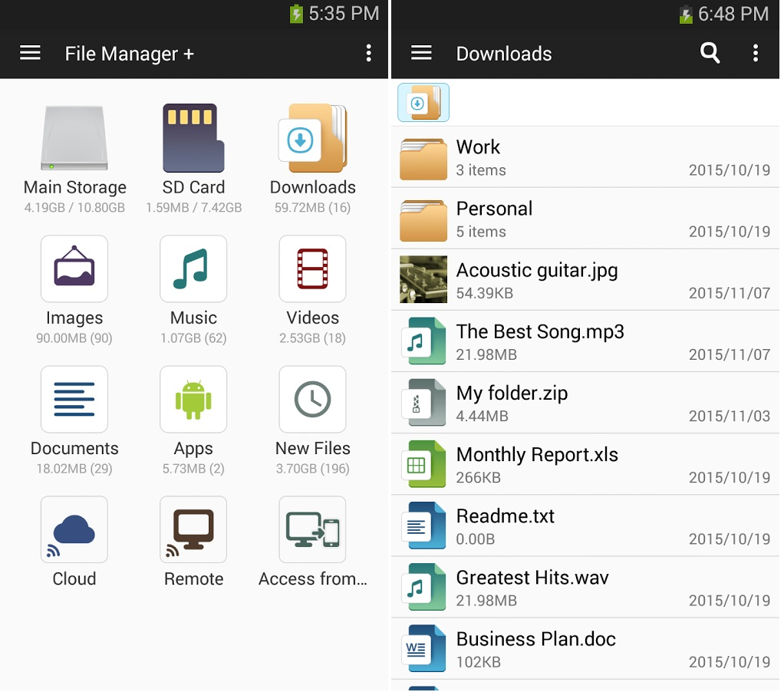Select the Work folder name
784x692 pixels.
(x=478, y=147)
